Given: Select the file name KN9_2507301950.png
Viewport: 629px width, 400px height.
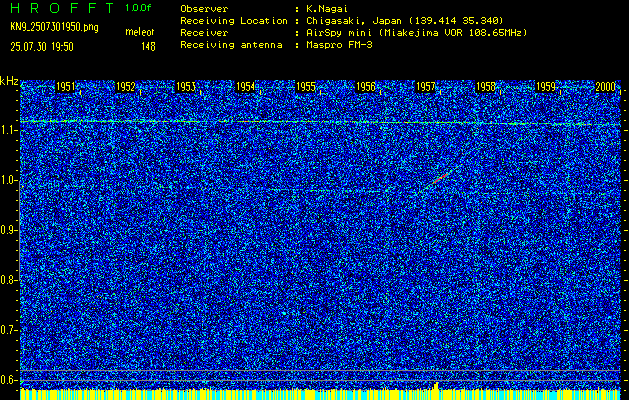Looking at the screenshot, I should coord(54,28).
